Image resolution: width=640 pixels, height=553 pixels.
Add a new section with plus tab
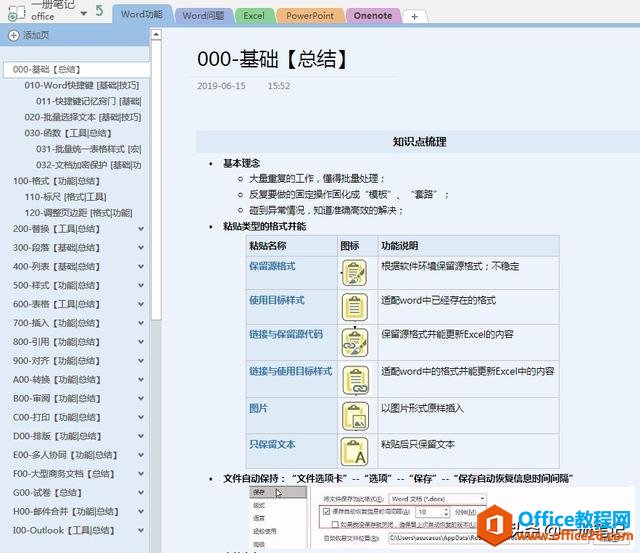point(414,17)
